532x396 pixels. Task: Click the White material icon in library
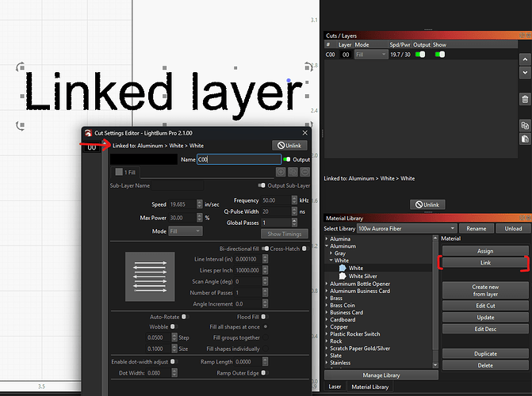pyautogui.click(x=343, y=268)
